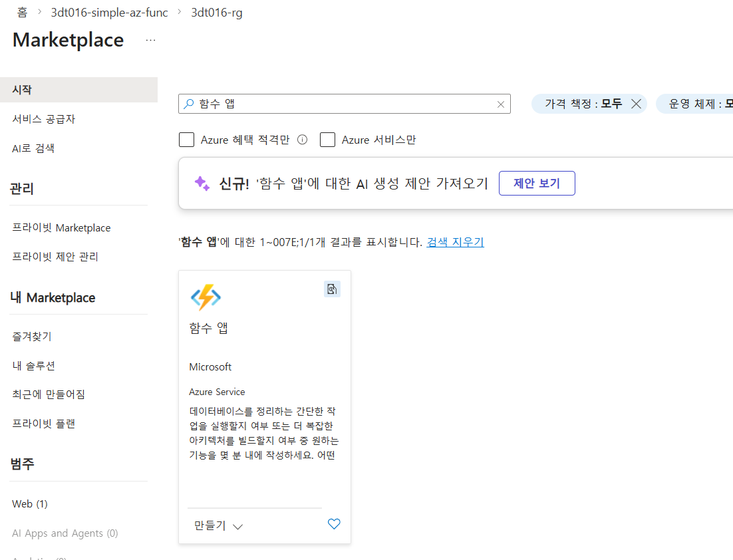Open 프라이빗 Marketplace in the sidebar

[x=61, y=227]
